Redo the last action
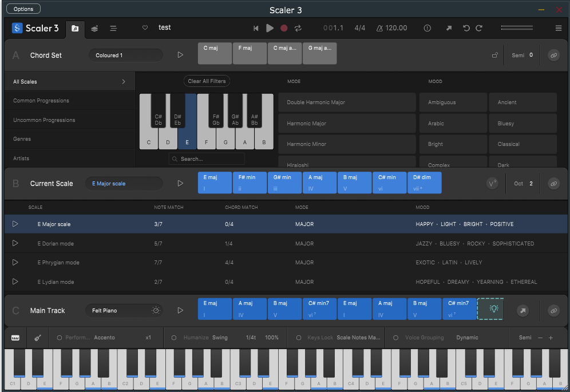 pos(479,28)
